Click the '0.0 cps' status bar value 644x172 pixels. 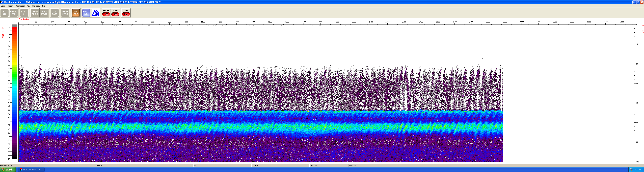point(255,165)
